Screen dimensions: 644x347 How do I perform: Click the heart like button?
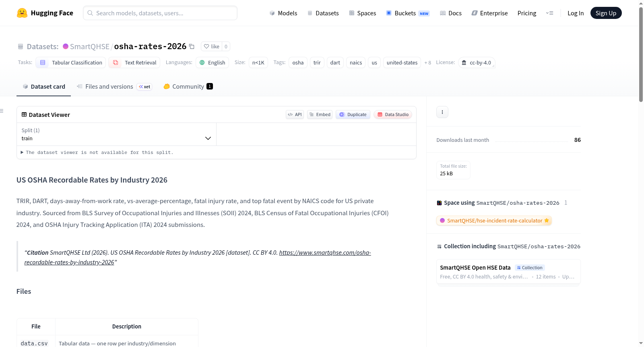pyautogui.click(x=211, y=46)
